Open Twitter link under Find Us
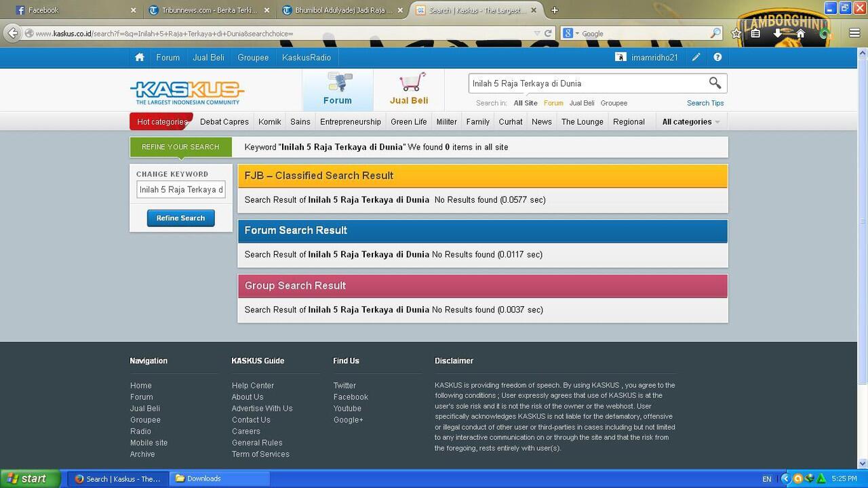The height and width of the screenshot is (488, 868). (x=344, y=386)
